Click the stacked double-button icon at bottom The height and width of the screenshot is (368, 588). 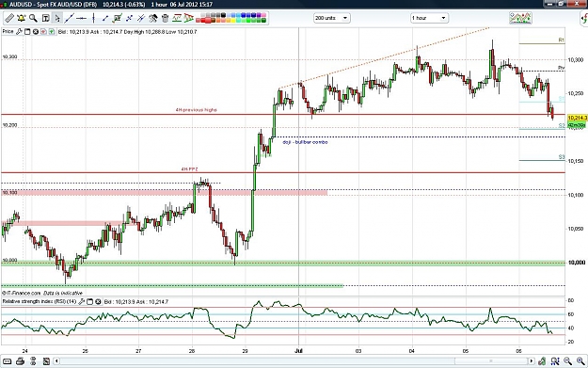33,361
